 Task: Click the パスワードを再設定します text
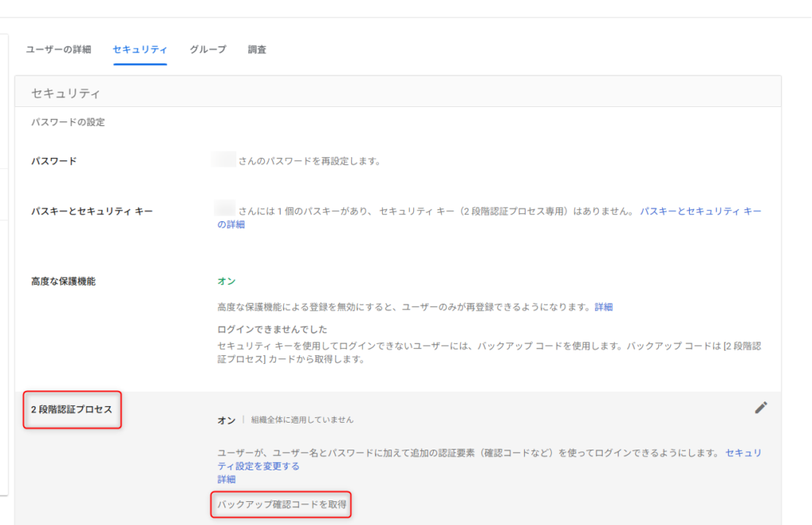pyautogui.click(x=309, y=161)
